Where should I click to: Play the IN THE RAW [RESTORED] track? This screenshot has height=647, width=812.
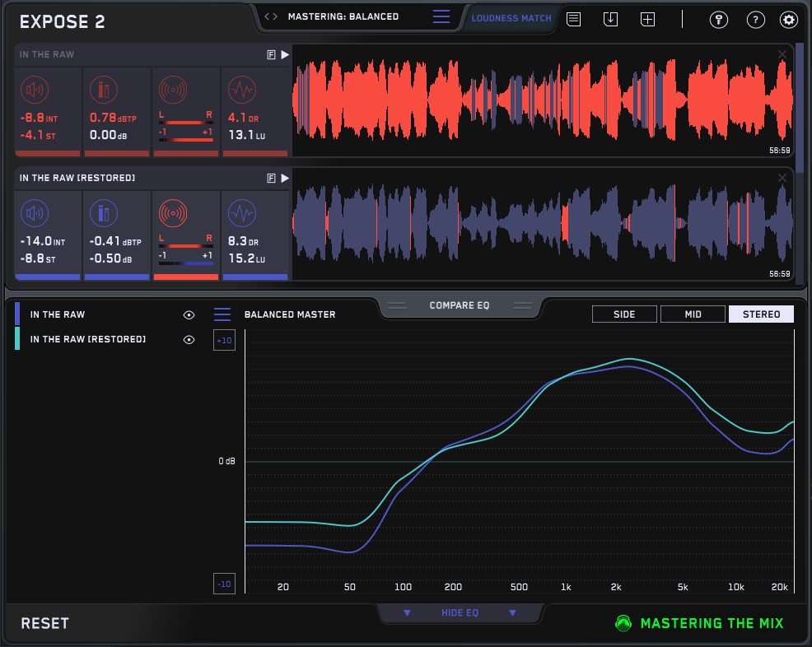click(285, 178)
